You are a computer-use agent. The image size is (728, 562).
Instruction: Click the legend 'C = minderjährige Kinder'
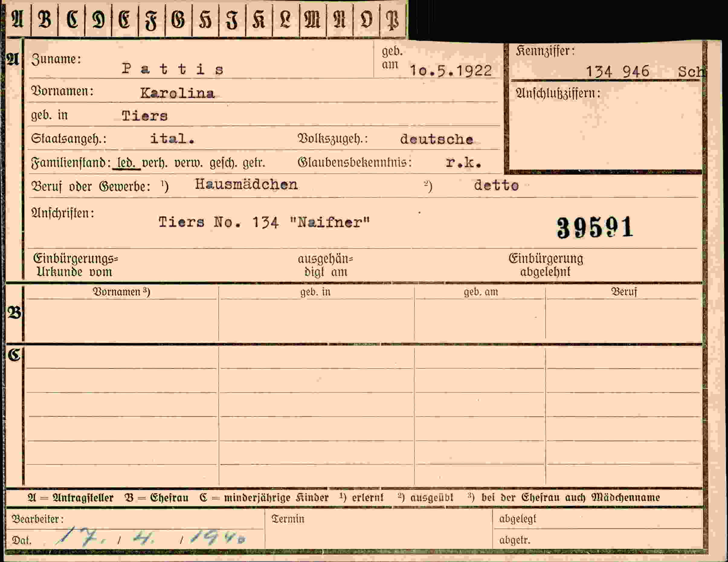(264, 498)
